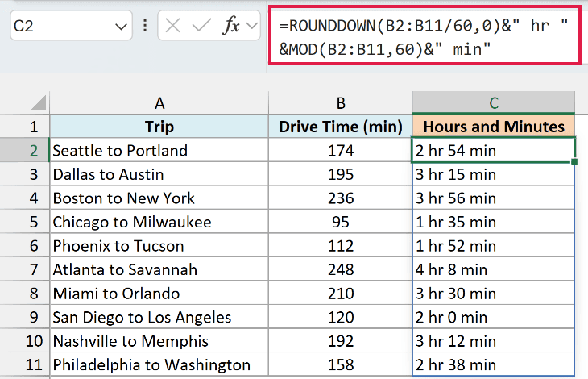The width and height of the screenshot is (588, 379).
Task: Click the cell with value 120
Action: tap(341, 317)
